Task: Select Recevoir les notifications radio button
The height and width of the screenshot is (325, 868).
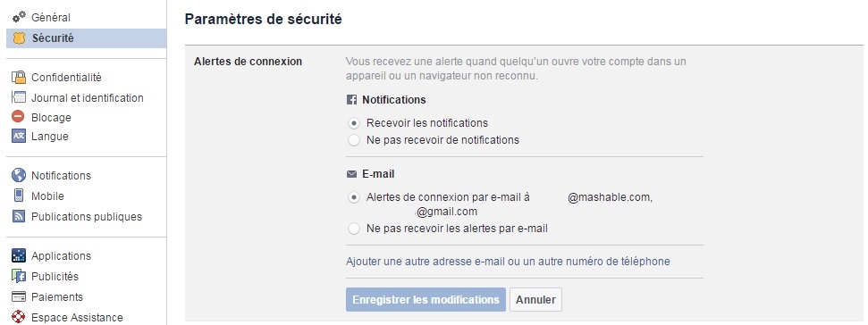Action: coord(354,122)
